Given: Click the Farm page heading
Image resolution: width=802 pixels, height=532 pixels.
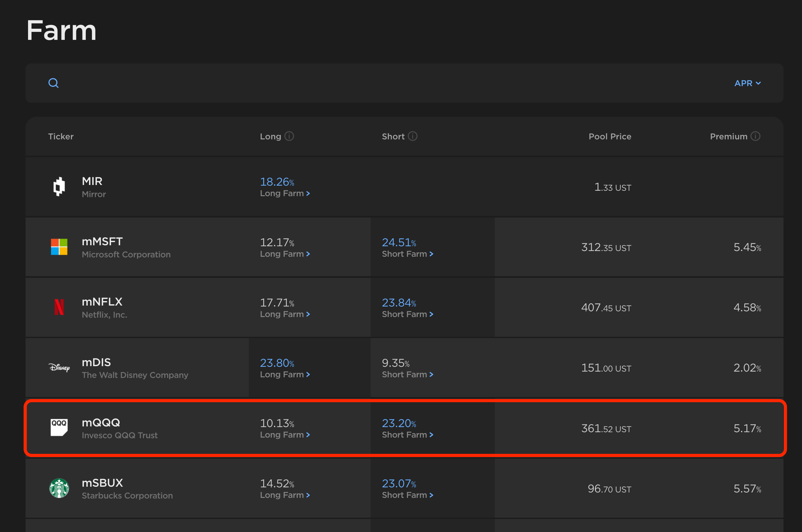Looking at the screenshot, I should (x=61, y=31).
